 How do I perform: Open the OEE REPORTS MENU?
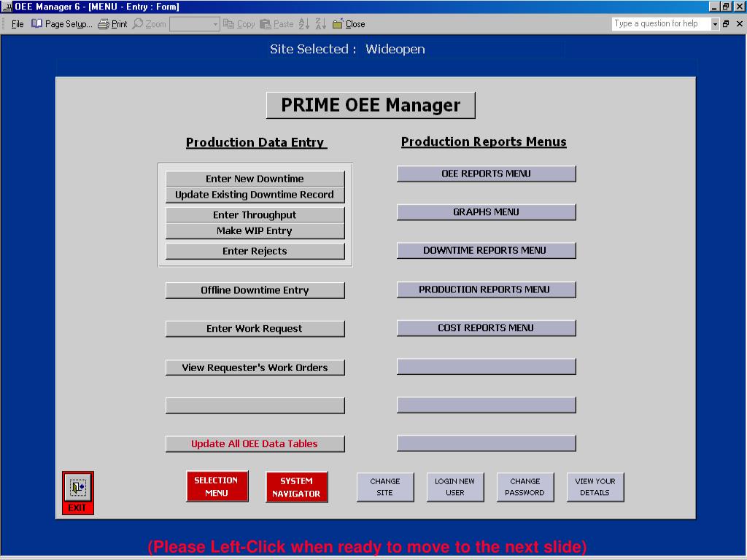click(x=487, y=174)
